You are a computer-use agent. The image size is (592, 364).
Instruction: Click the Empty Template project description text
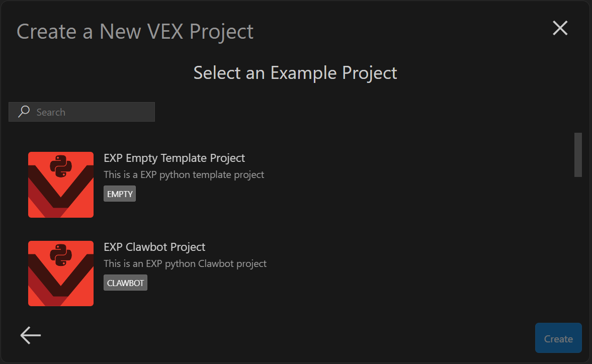coord(184,174)
